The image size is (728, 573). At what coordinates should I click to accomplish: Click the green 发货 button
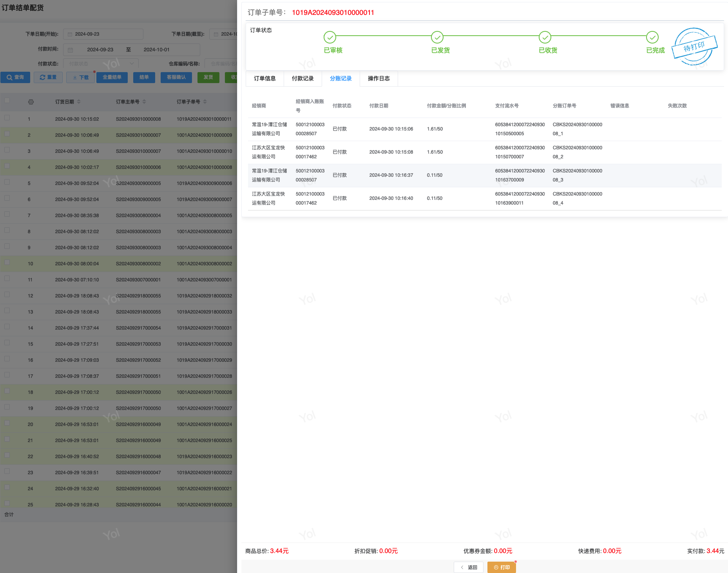click(208, 78)
